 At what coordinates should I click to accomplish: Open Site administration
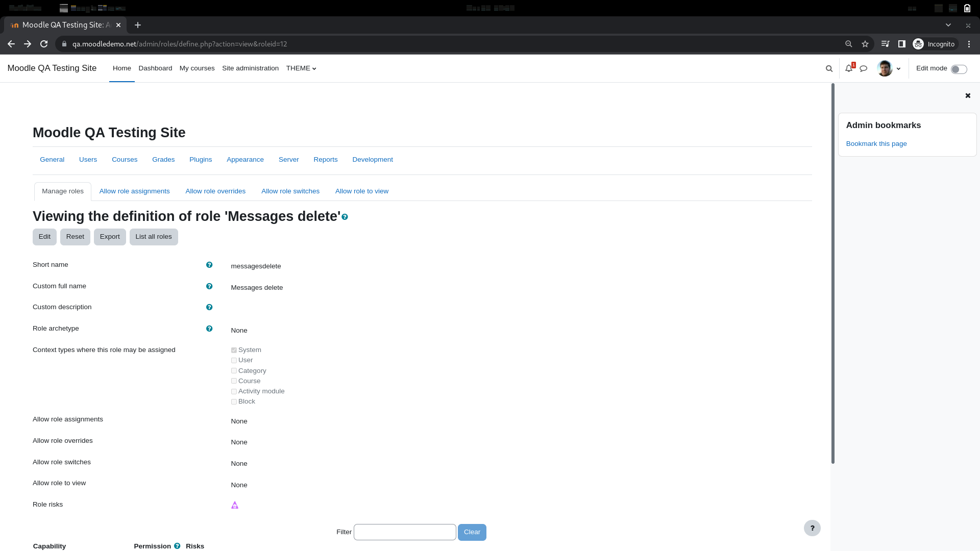250,68
